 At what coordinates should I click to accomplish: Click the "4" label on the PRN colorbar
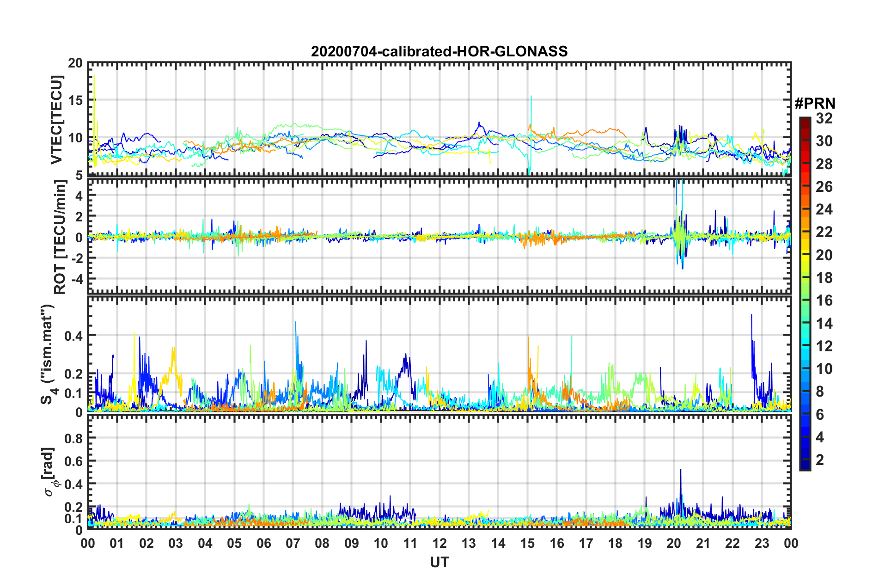click(x=820, y=437)
